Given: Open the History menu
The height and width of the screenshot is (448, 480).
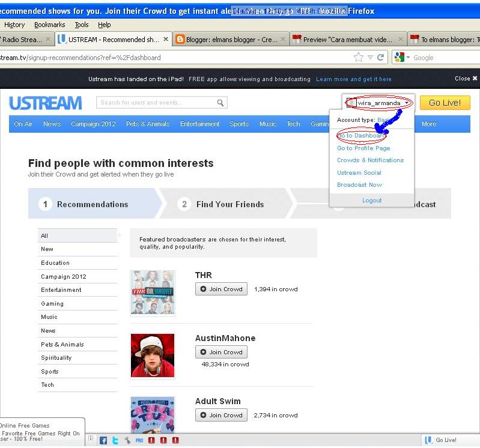Looking at the screenshot, I should click(14, 25).
